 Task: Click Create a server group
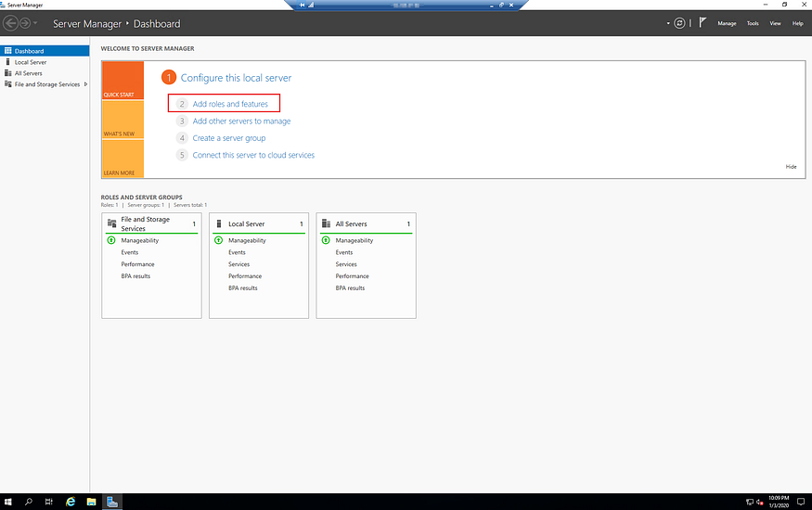[x=229, y=138]
